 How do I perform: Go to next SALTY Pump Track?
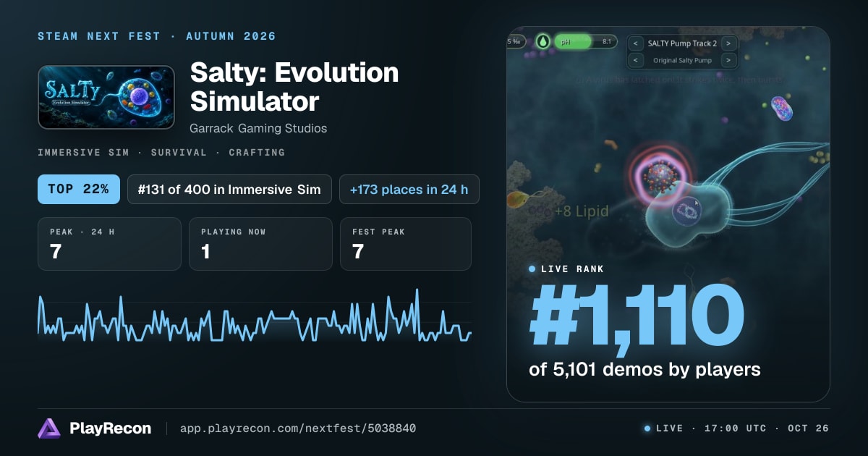click(728, 43)
